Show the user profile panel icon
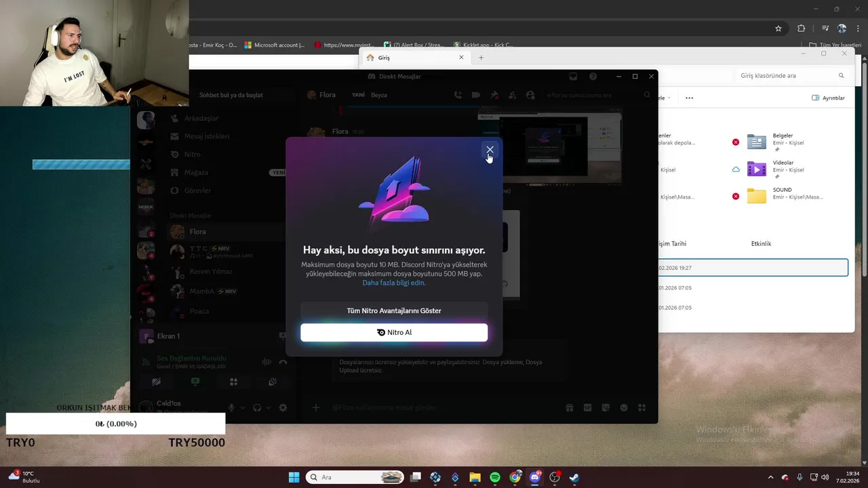Viewport: 868px width, 488px height. 530,95
